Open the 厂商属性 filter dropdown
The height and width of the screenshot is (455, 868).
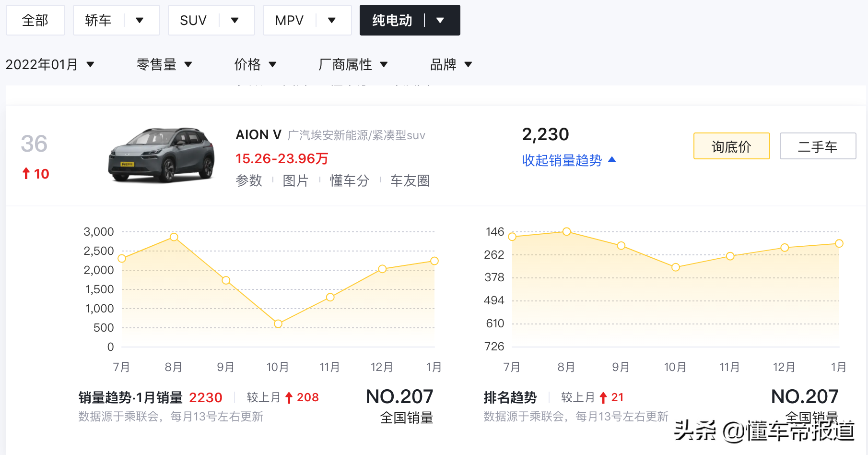353,64
